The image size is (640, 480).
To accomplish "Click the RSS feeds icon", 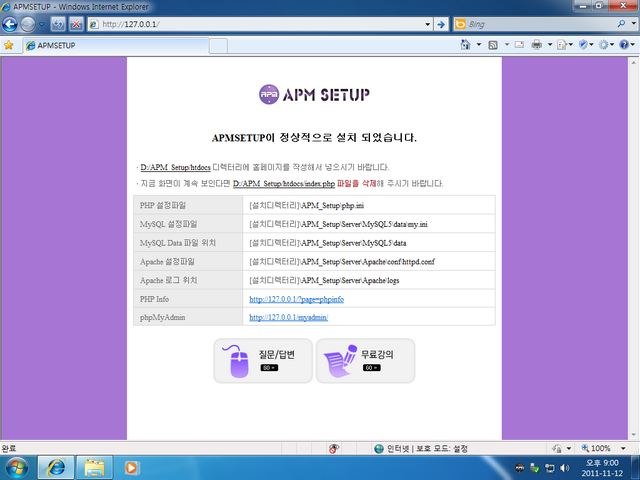I will [493, 45].
